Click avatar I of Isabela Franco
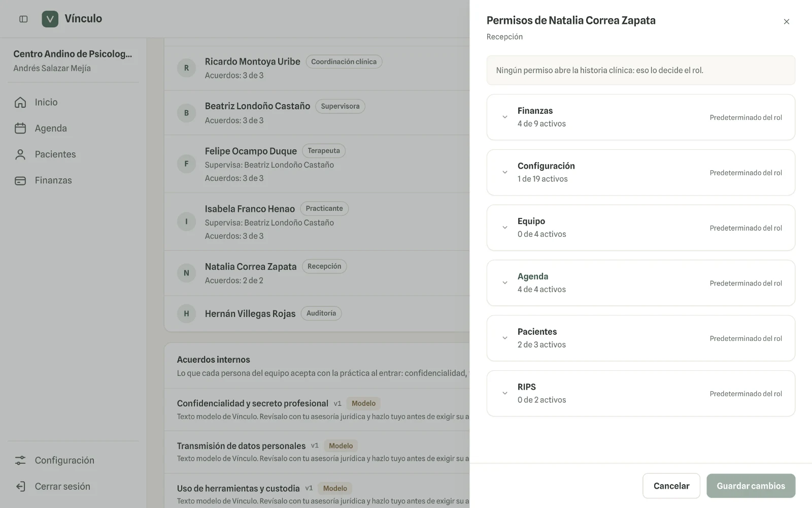Image resolution: width=812 pixels, height=508 pixels. tap(186, 221)
